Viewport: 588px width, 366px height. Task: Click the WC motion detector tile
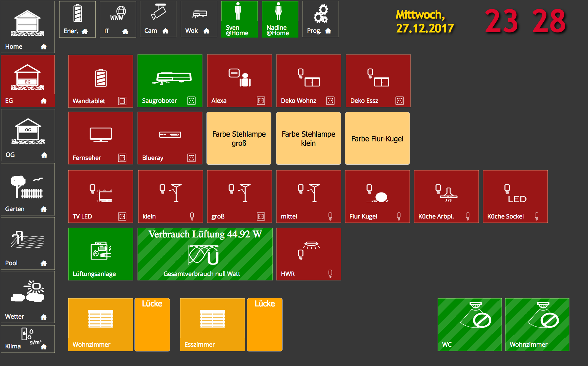pyautogui.click(x=469, y=325)
